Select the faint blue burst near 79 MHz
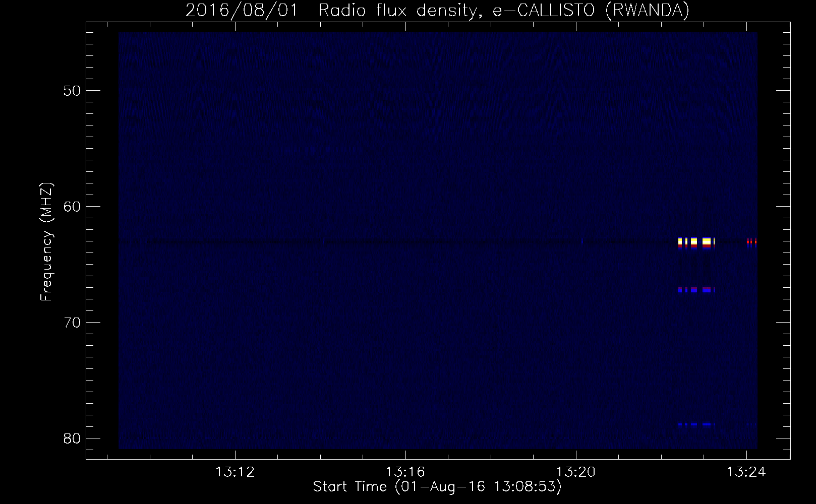Screen dimensions: 816x504 pos(696,424)
